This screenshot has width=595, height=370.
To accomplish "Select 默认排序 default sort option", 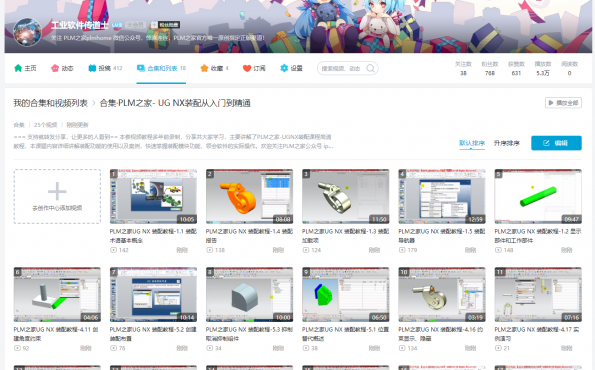I will 472,143.
